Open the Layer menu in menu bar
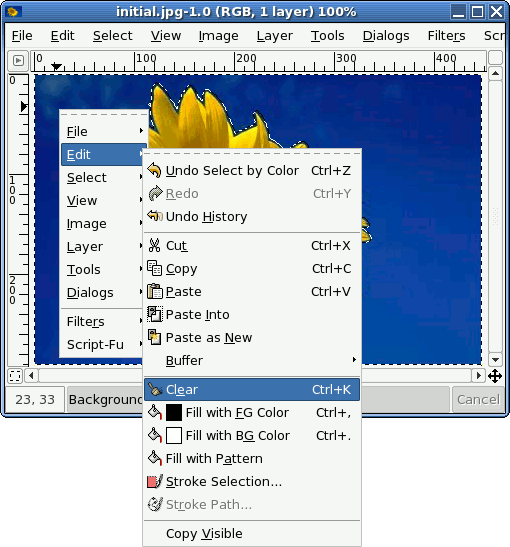Image resolution: width=510 pixels, height=547 pixels. click(275, 36)
